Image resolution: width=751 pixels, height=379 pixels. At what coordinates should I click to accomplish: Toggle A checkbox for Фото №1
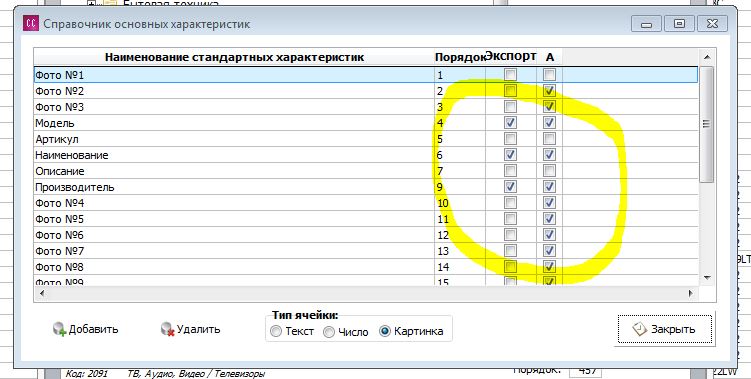(x=549, y=75)
